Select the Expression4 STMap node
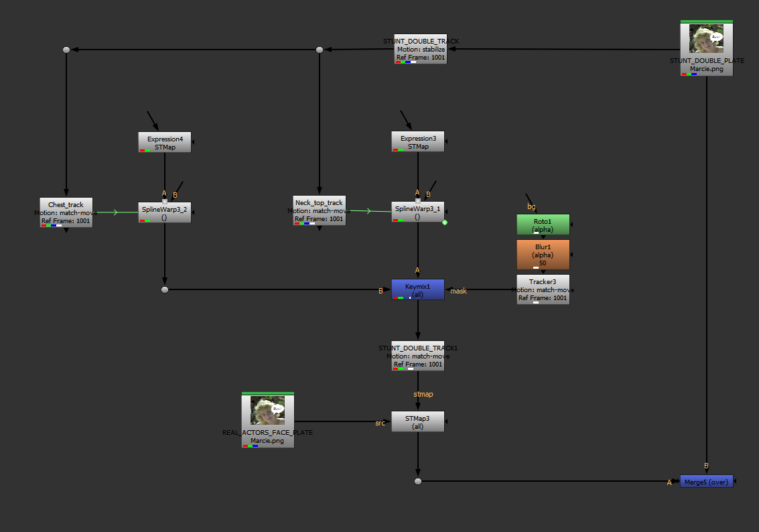 click(x=164, y=141)
